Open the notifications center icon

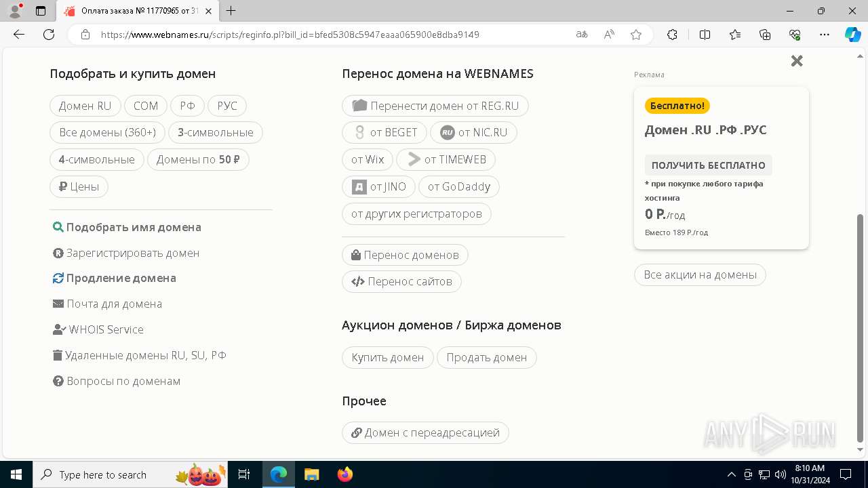[846, 474]
